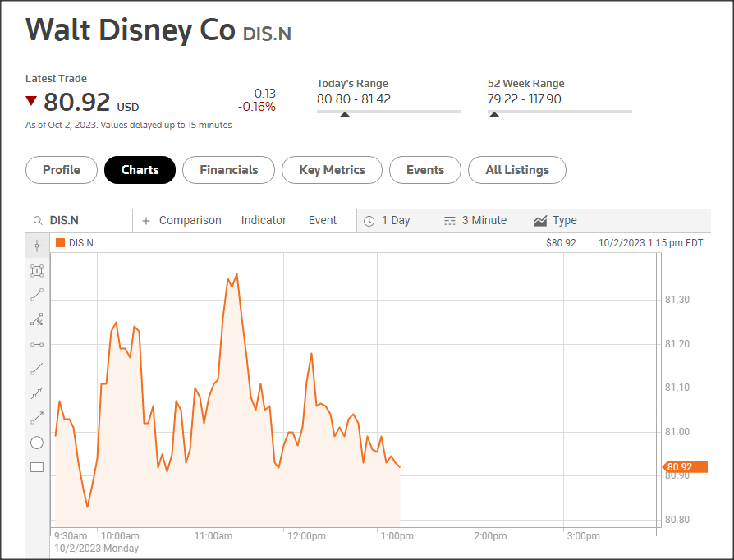Click the interval lines icon
This screenshot has width=734, height=560.
click(x=449, y=221)
